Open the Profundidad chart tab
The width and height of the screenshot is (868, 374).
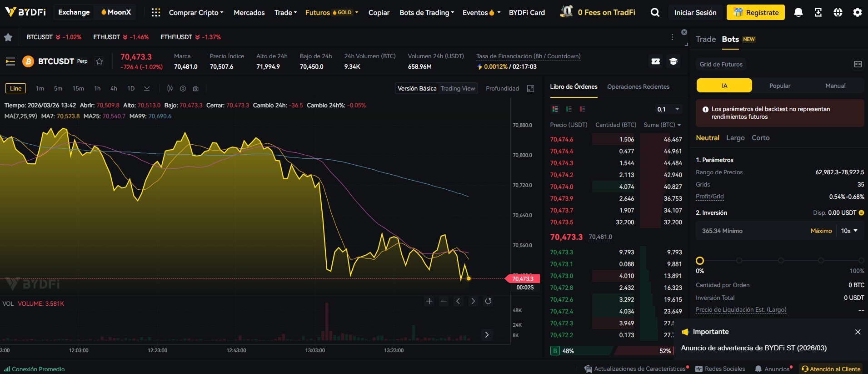coord(502,89)
